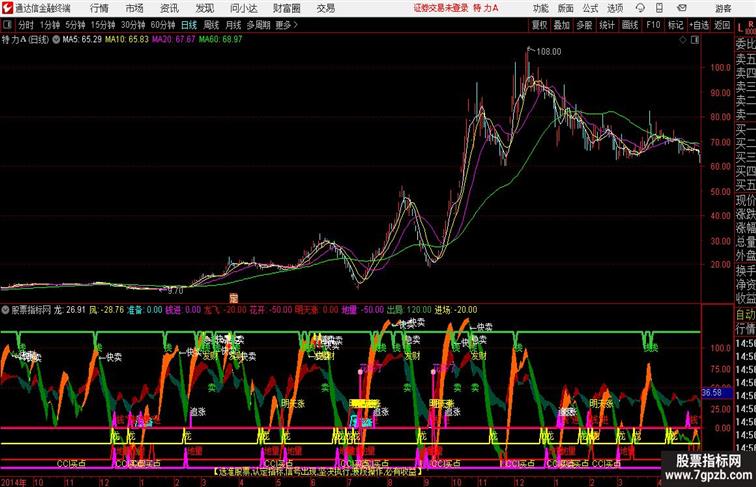Switch to 5分钟 period tab
The height and width of the screenshot is (487, 756).
(x=75, y=25)
